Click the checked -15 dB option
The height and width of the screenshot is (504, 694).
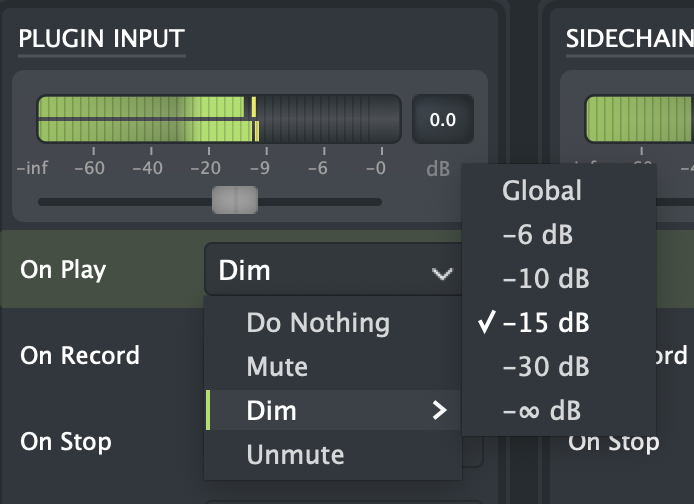click(547, 323)
